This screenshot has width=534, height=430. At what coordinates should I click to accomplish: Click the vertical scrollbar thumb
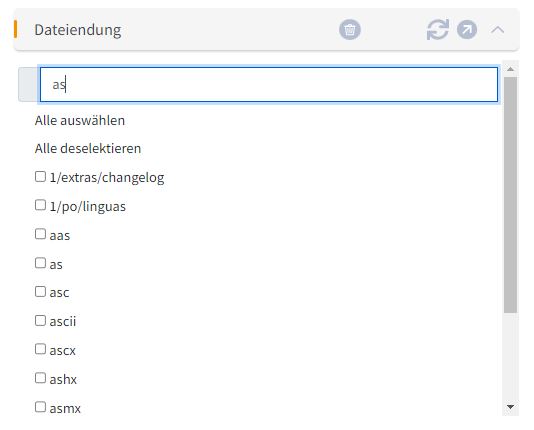(510, 195)
